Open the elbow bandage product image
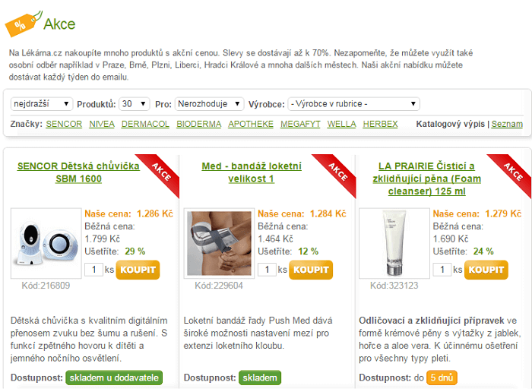532x392 pixels. point(219,243)
